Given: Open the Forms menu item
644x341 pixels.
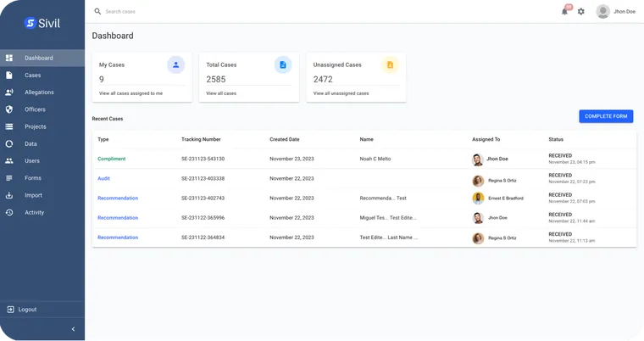Looking at the screenshot, I should (x=42, y=178).
